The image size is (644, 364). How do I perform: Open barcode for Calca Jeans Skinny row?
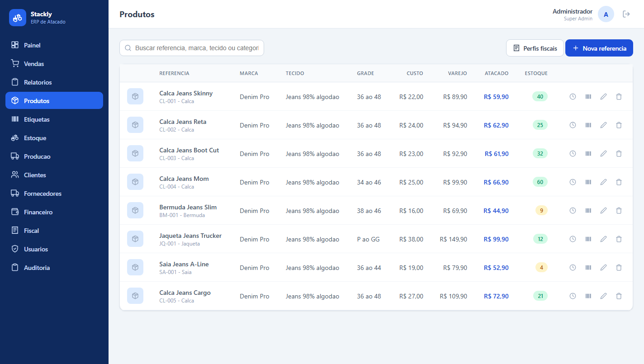click(588, 96)
